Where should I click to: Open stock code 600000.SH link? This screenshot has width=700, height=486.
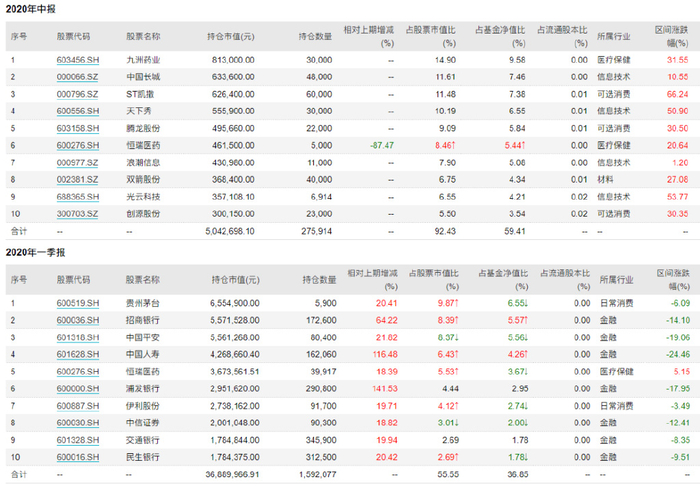78,389
